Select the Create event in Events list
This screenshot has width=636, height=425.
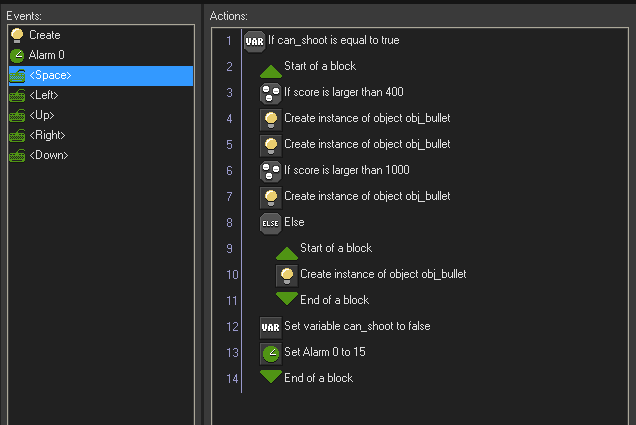pos(45,35)
